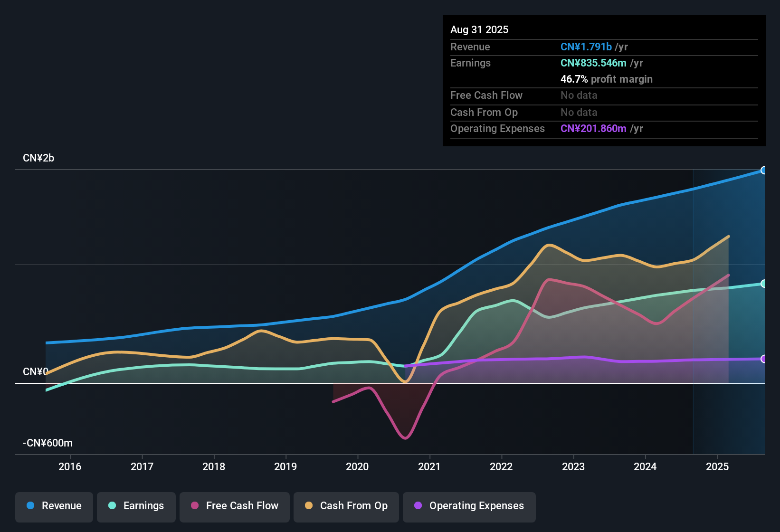Click the CN¥1.791b Revenue value
Viewport: 780px width, 532px height.
(586, 47)
